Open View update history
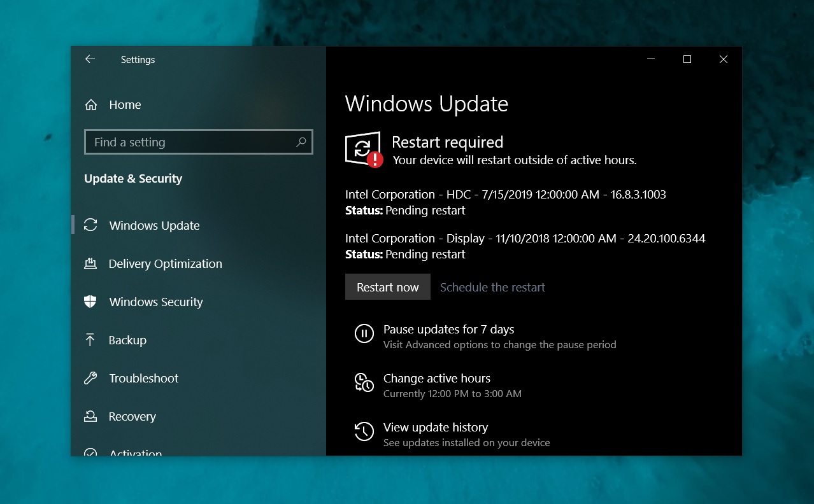Image resolution: width=814 pixels, height=504 pixels. (436, 427)
